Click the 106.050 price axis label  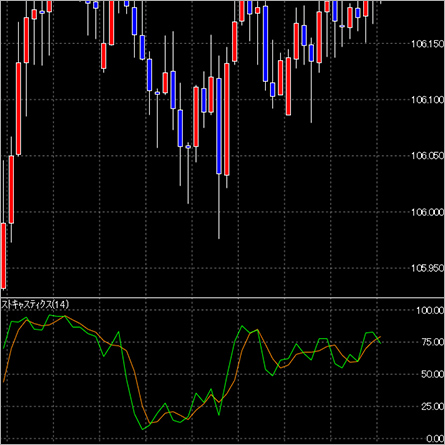428,156
